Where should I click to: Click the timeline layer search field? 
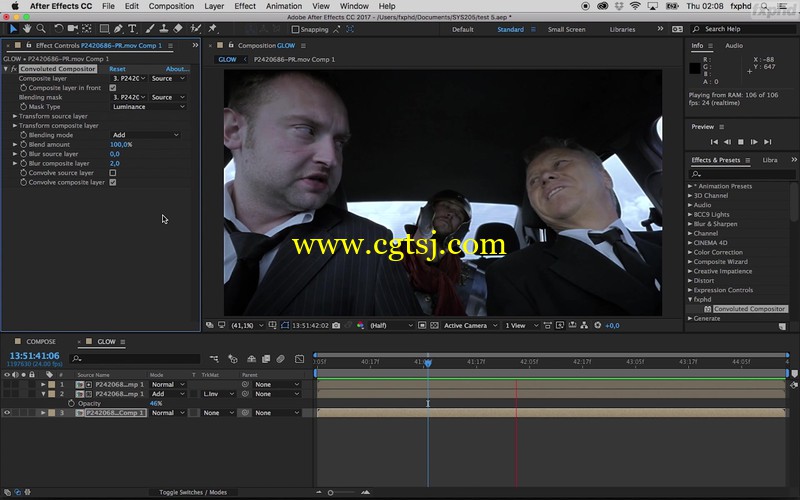pyautogui.click(x=135, y=359)
